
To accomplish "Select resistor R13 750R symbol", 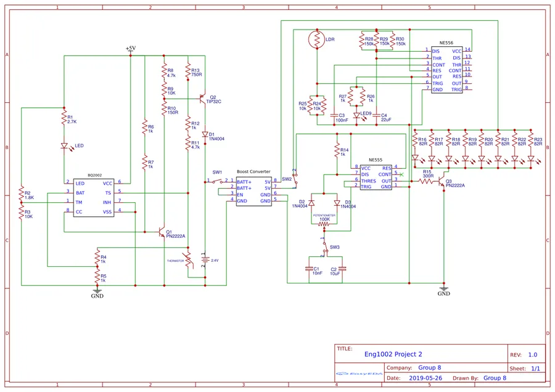I will (188, 71).
